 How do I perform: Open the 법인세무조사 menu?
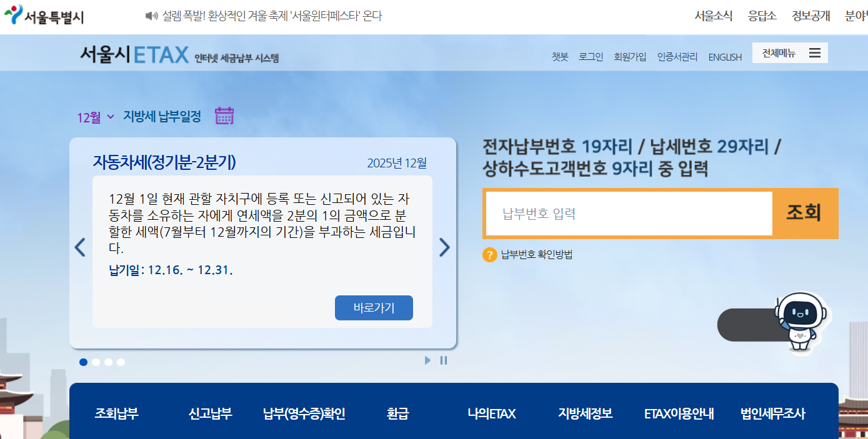point(773,413)
